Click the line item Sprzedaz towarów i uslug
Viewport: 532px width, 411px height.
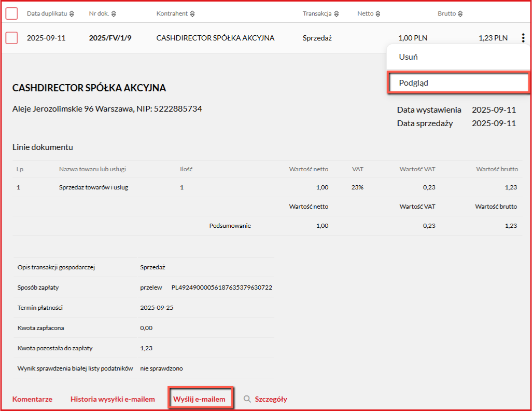point(93,187)
